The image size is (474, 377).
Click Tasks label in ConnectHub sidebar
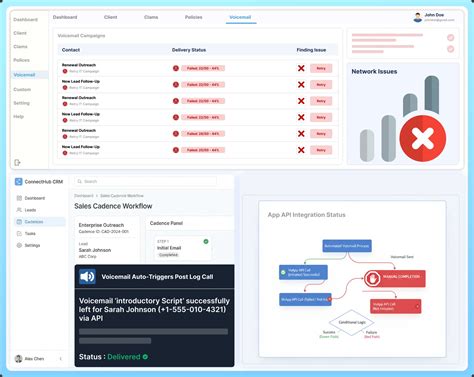pyautogui.click(x=30, y=234)
